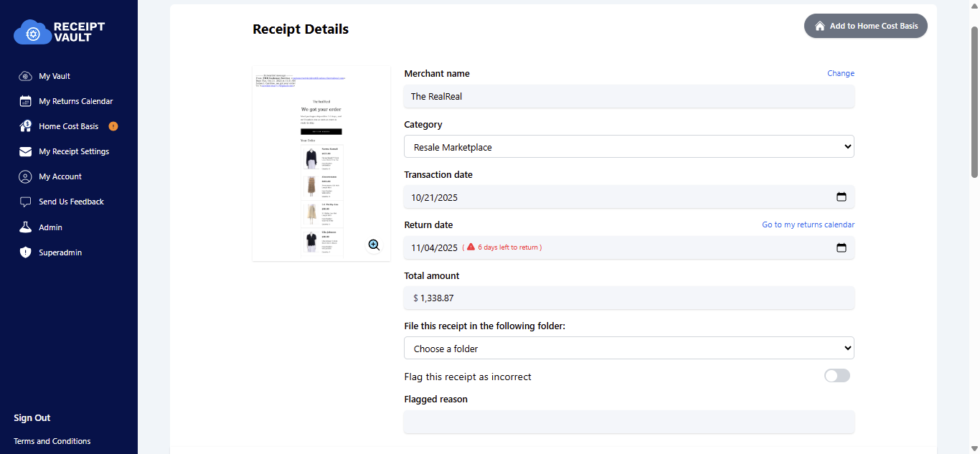Click the Transaction date field 10/21/2025
980x454 pixels.
(x=629, y=197)
